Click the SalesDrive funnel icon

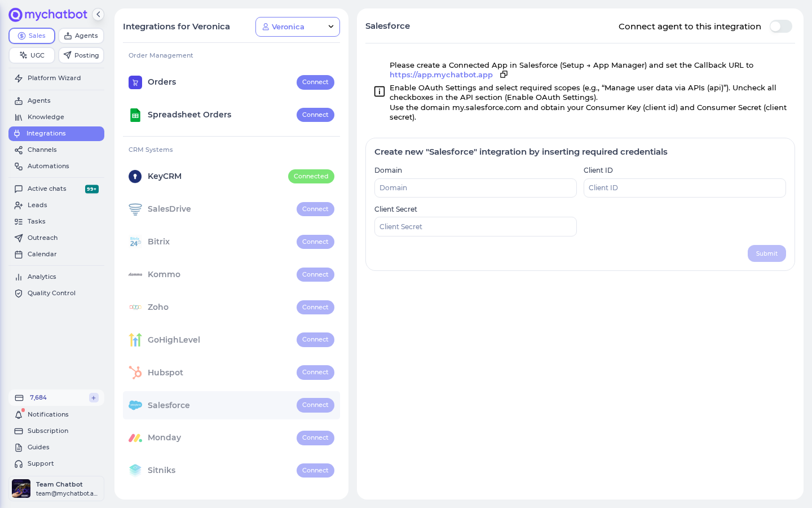click(135, 209)
